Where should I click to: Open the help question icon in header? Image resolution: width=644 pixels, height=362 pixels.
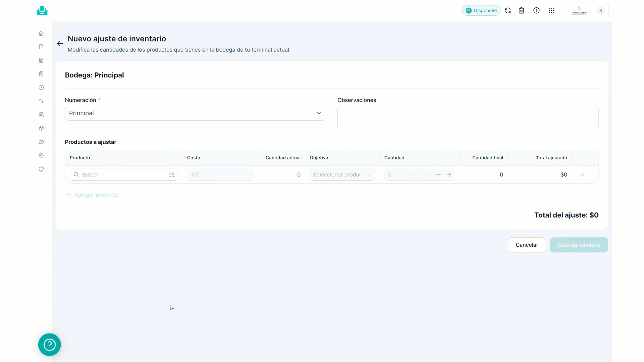click(536, 10)
